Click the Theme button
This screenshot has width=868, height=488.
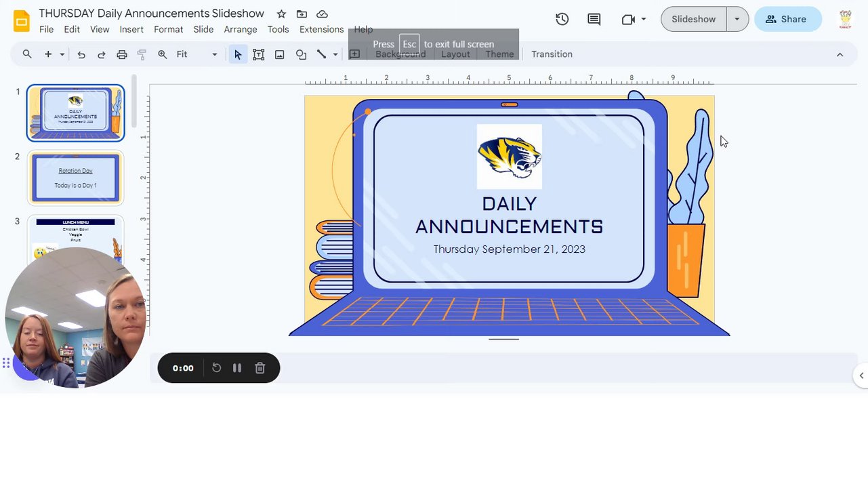click(499, 54)
